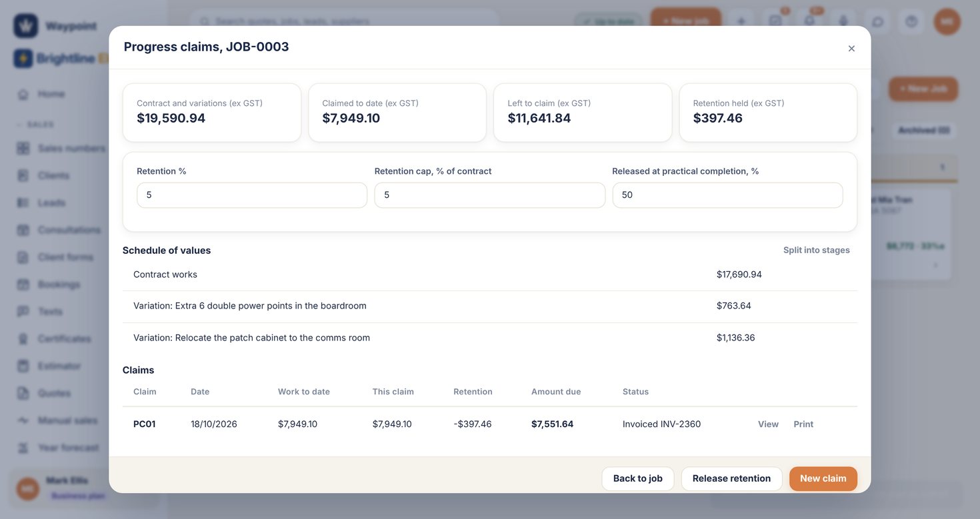The height and width of the screenshot is (519, 980).
Task: Open Manual sales icon in background sidebar
Action: 23,420
